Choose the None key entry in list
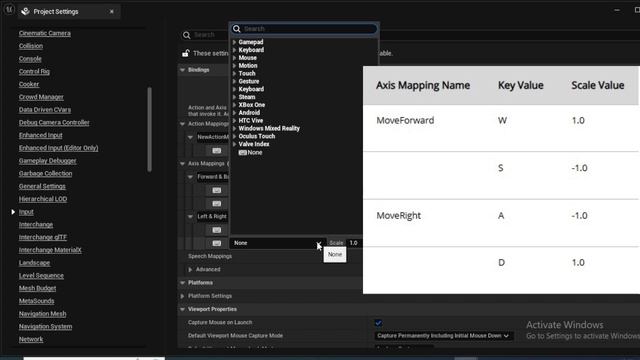This screenshot has height=360, width=640. pyautogui.click(x=250, y=152)
